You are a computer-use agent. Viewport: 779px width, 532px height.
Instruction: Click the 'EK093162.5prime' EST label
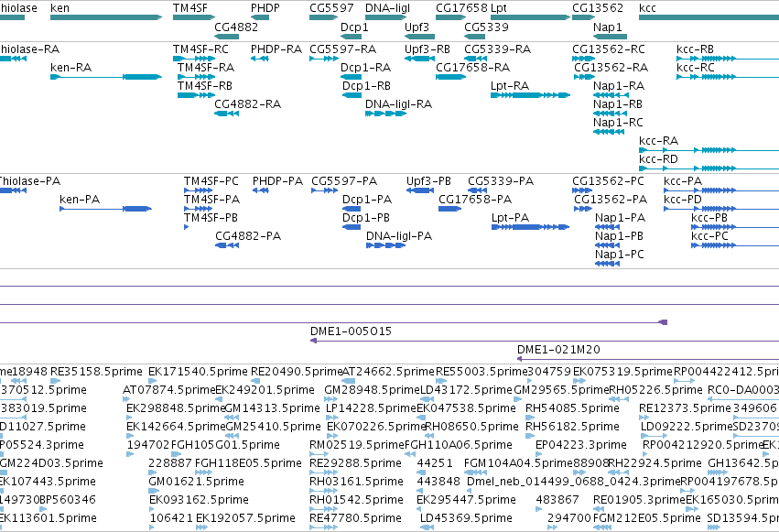[x=199, y=500]
